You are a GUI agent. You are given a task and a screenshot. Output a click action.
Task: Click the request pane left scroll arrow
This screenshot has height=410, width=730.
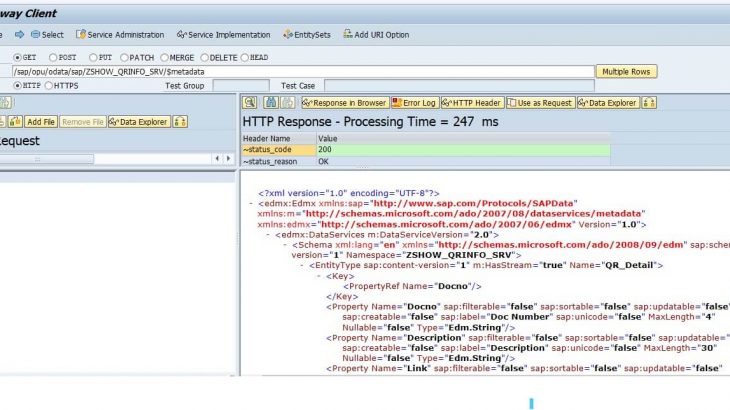tap(217, 159)
